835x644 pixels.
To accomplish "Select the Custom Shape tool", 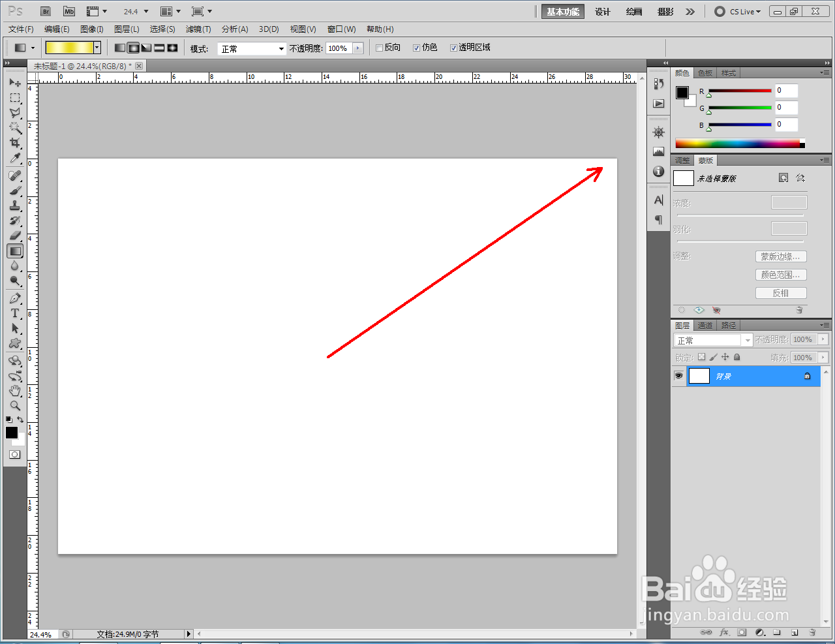I will click(x=15, y=343).
